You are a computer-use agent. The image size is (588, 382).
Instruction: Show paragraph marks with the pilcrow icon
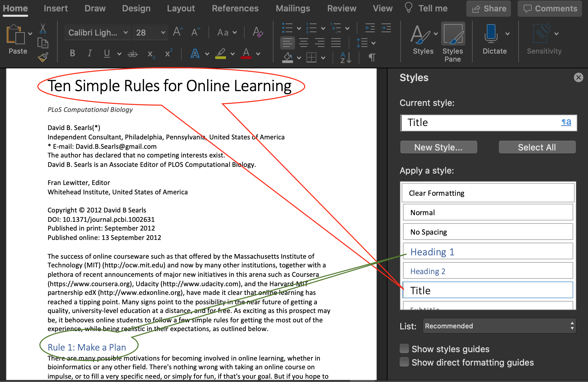click(x=372, y=58)
